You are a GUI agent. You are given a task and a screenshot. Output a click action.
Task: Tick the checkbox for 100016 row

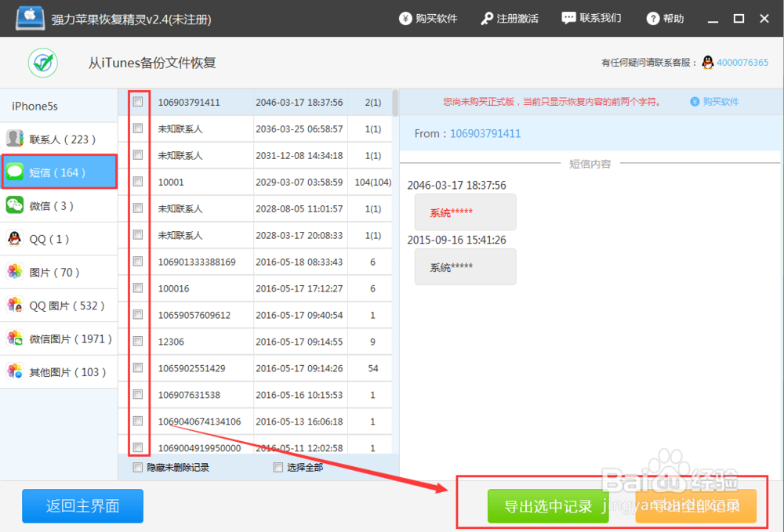[x=138, y=288]
